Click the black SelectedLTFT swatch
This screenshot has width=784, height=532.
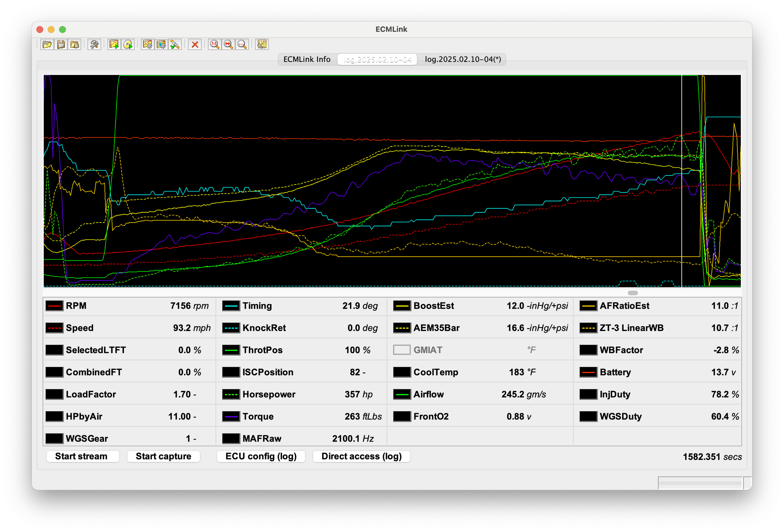click(54, 350)
